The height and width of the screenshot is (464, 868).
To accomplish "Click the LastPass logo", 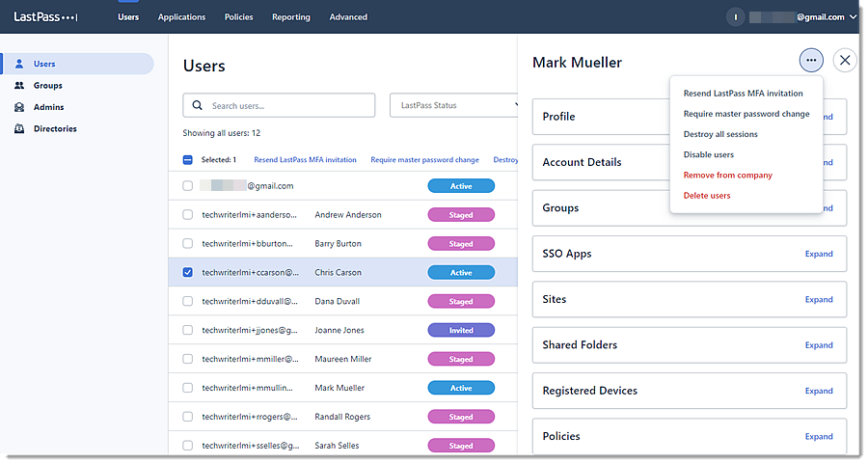I will pyautogui.click(x=45, y=17).
